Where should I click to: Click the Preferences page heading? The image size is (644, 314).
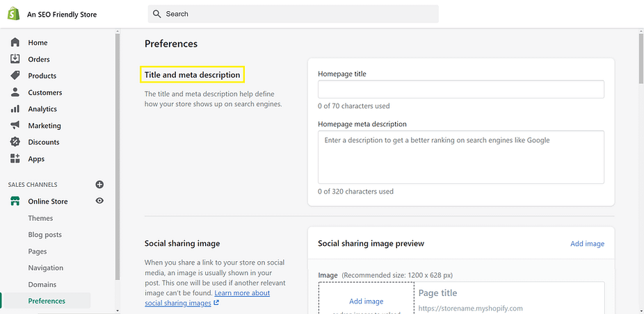171,44
